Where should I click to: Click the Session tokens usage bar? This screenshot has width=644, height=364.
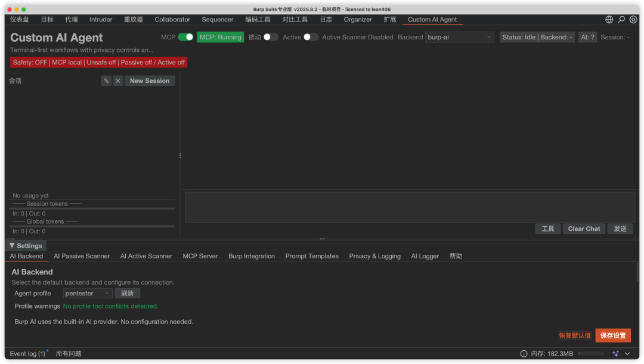coord(93,209)
